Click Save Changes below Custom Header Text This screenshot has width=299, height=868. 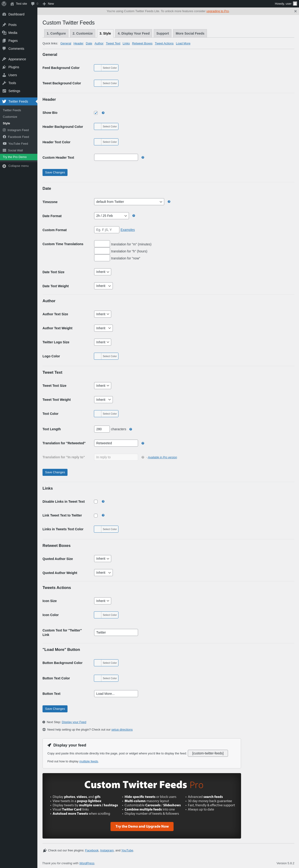(x=55, y=172)
